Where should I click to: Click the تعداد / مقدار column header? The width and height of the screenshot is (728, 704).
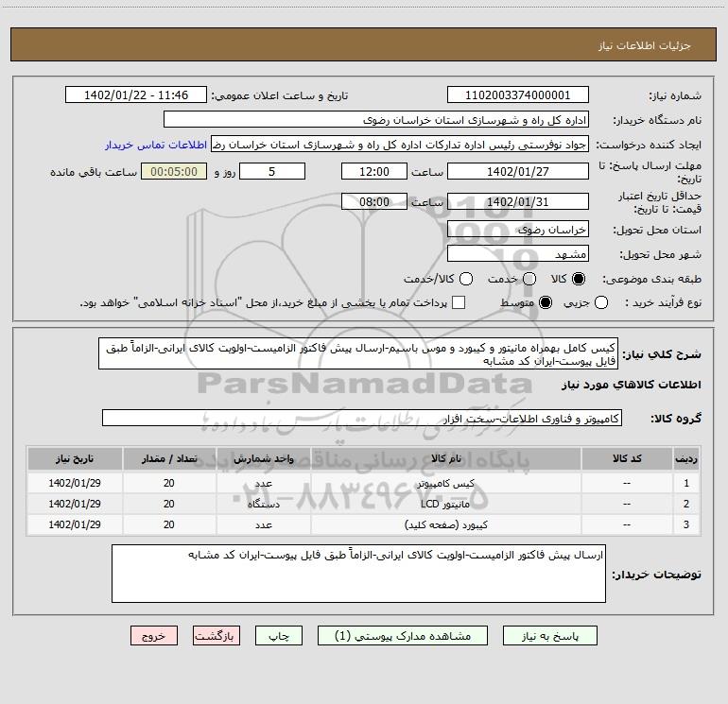(x=169, y=458)
